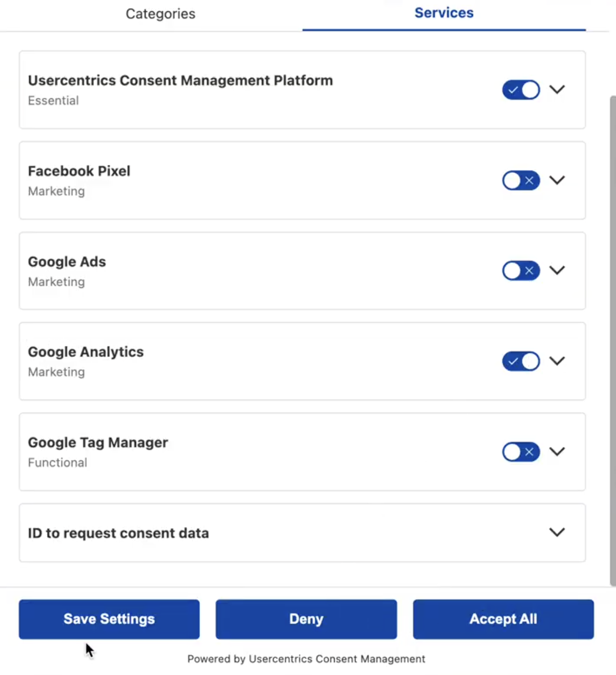Click Usercentrics Consent Management Platform toggle
Image resolution: width=616 pixels, height=675 pixels.
point(521,90)
